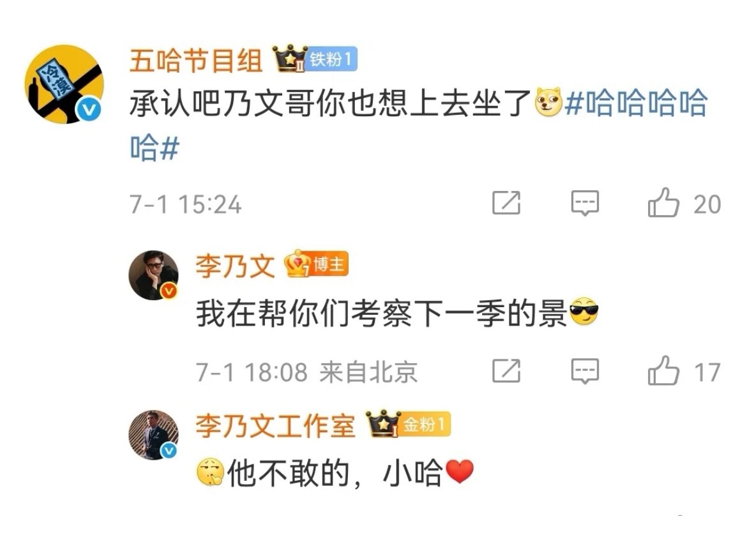Viewport: 747px width, 560px height.
Task: Select the comment text 承认吧乃文哥你也想上去坐了
Action: (x=331, y=103)
